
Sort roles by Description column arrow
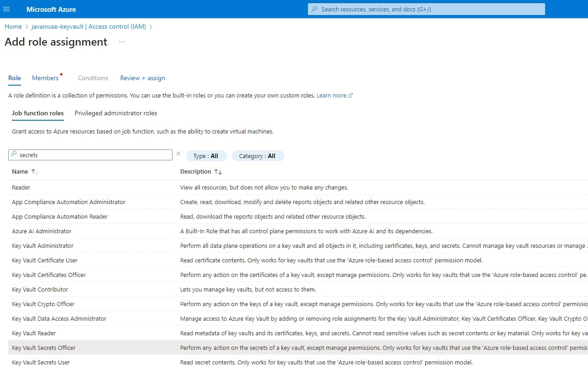coord(218,172)
